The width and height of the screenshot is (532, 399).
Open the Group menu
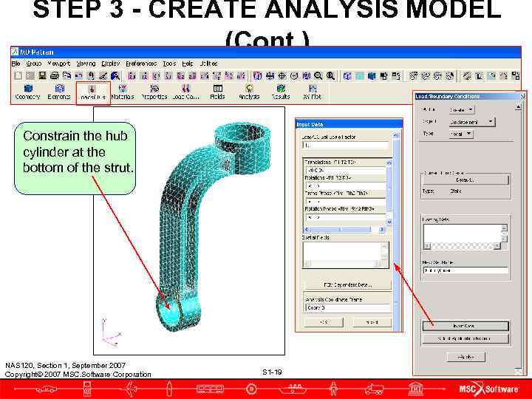click(33, 64)
